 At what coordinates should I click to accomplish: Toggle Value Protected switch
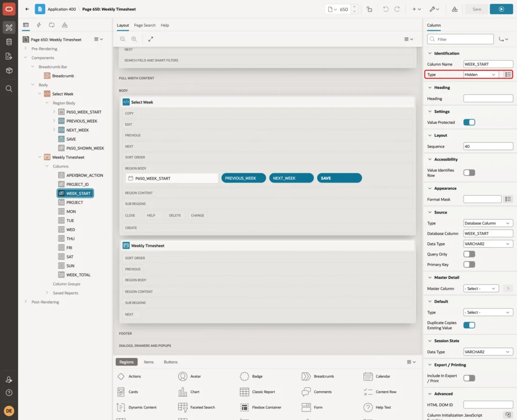(469, 122)
